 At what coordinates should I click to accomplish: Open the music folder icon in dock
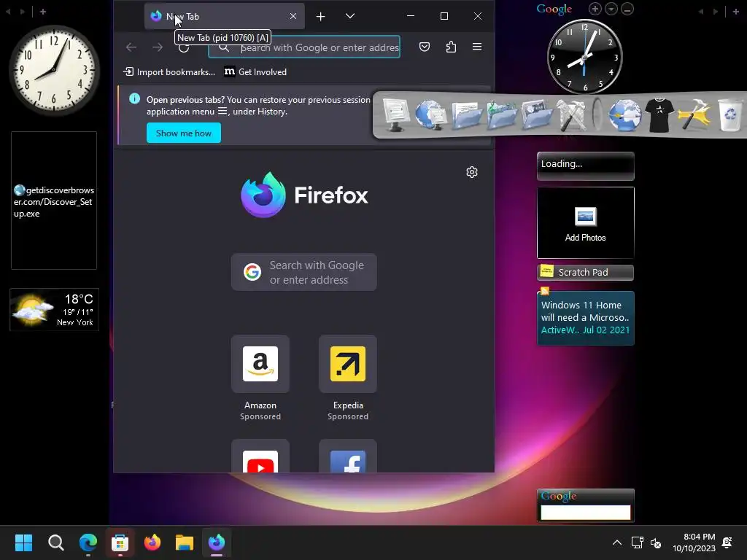tap(501, 114)
